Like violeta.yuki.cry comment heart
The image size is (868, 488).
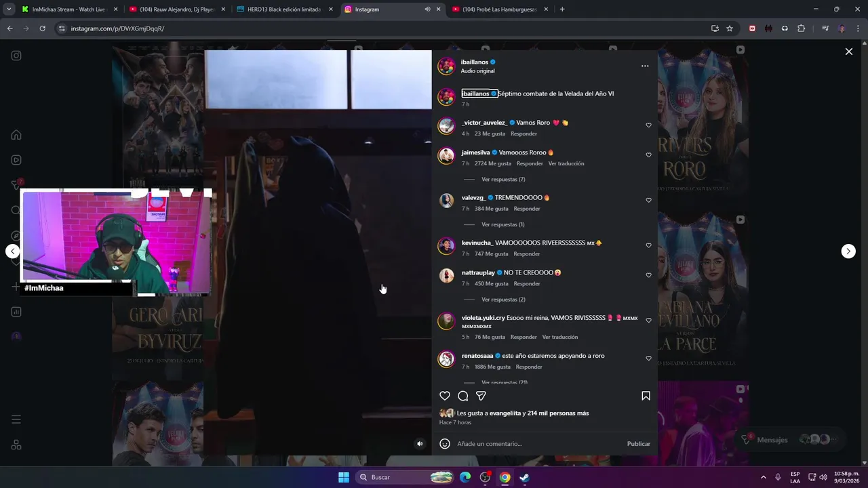648,321
